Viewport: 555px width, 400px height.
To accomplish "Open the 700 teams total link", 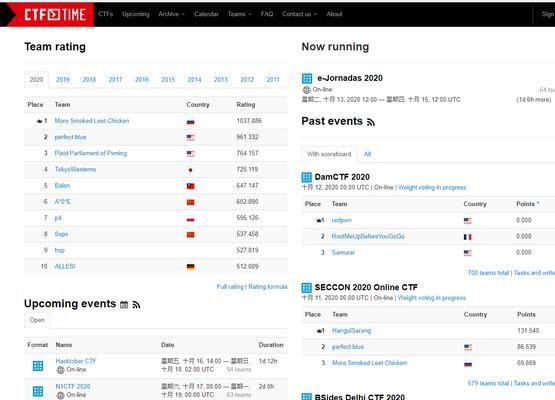I will [x=488, y=273].
